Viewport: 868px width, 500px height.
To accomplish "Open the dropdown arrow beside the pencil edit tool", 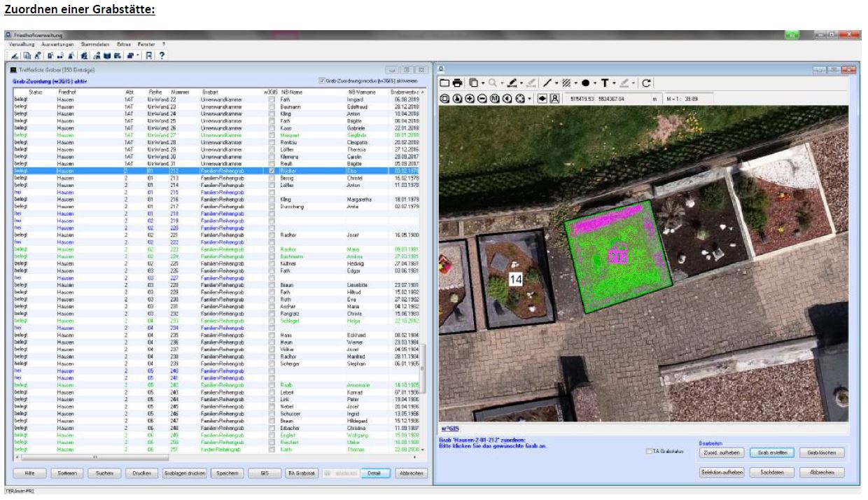I will (522, 84).
